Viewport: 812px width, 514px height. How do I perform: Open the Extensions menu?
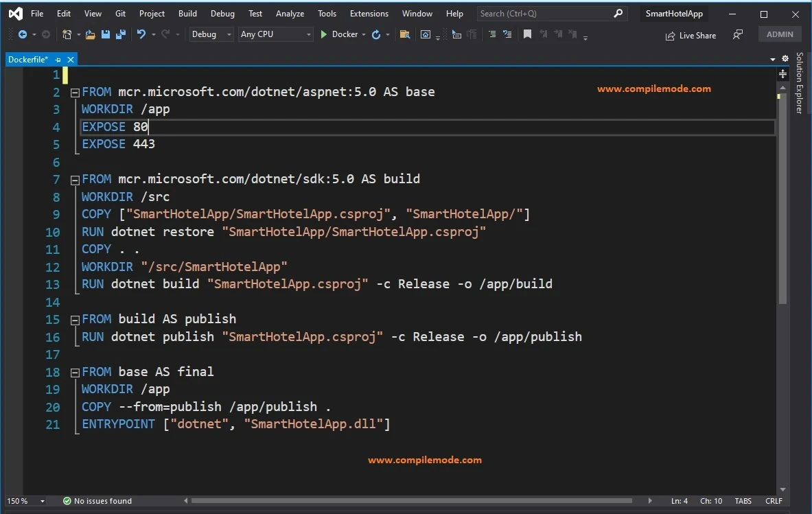tap(369, 12)
